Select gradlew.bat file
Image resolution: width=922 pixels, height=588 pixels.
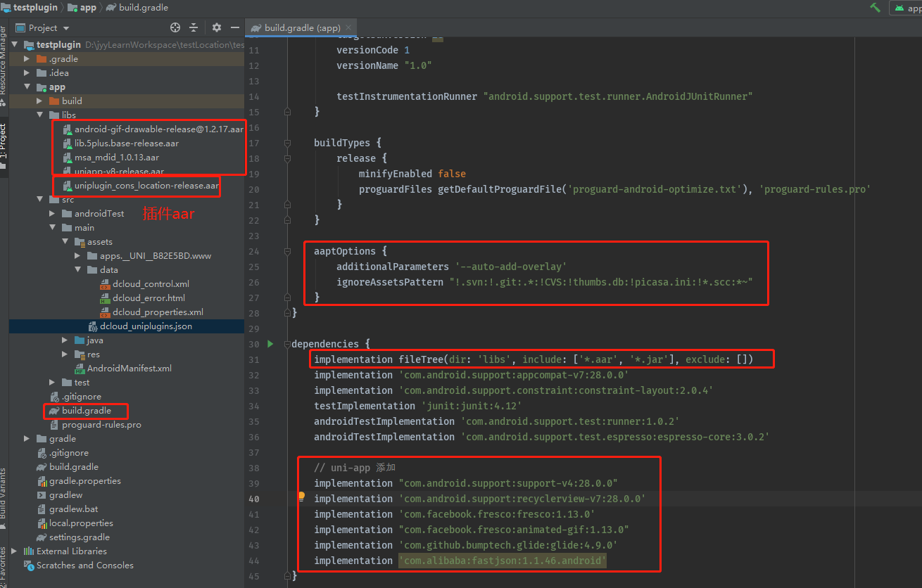[x=74, y=509]
